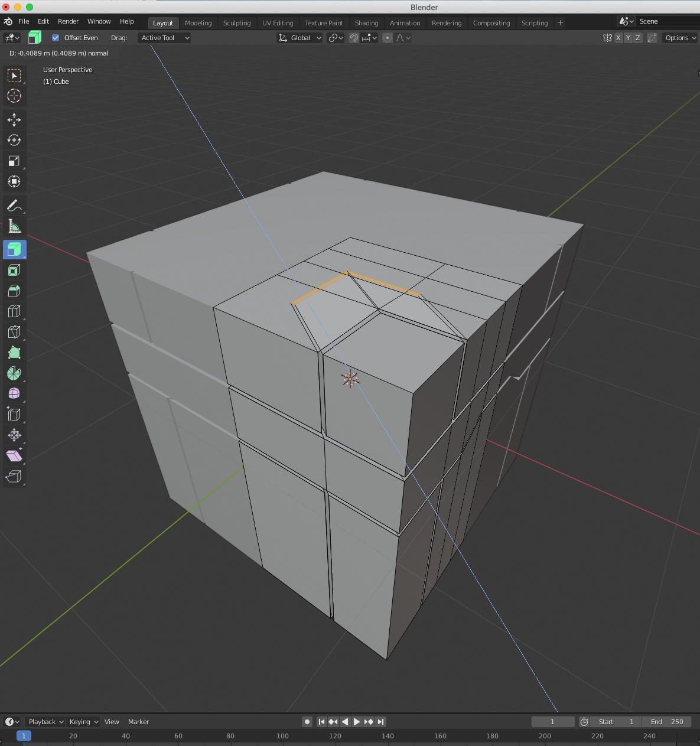The width and height of the screenshot is (700, 746).
Task: Select the Measure tool
Action: pyautogui.click(x=15, y=226)
